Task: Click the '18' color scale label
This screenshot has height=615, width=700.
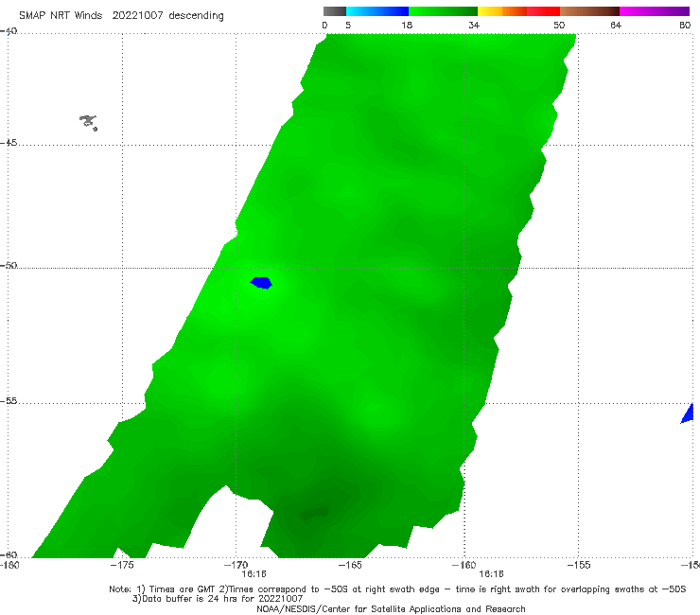Action: click(x=407, y=25)
